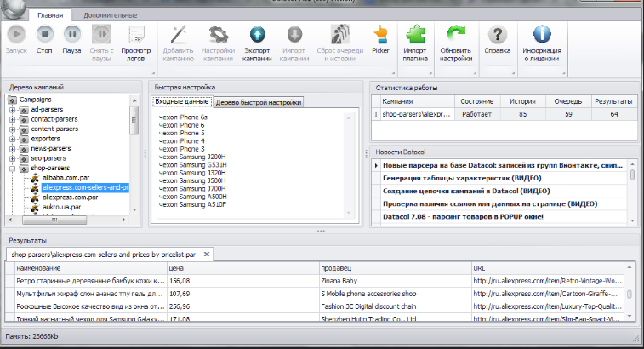
Task: Expand the first Datacol news row arrow
Action: pos(376,166)
